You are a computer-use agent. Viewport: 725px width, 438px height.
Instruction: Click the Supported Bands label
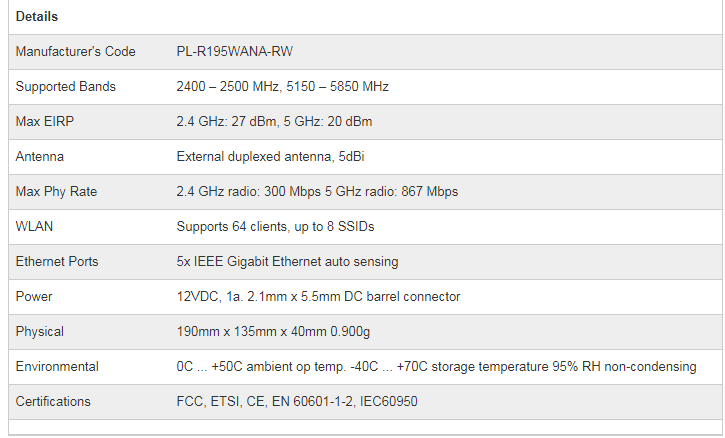(x=66, y=87)
